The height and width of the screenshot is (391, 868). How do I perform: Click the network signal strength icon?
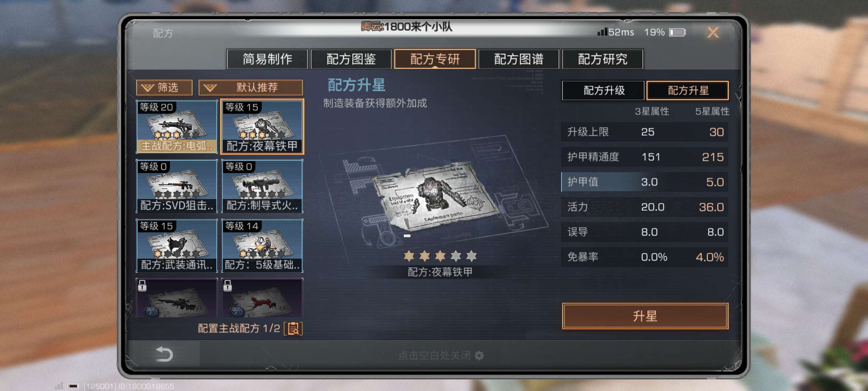pos(602,32)
